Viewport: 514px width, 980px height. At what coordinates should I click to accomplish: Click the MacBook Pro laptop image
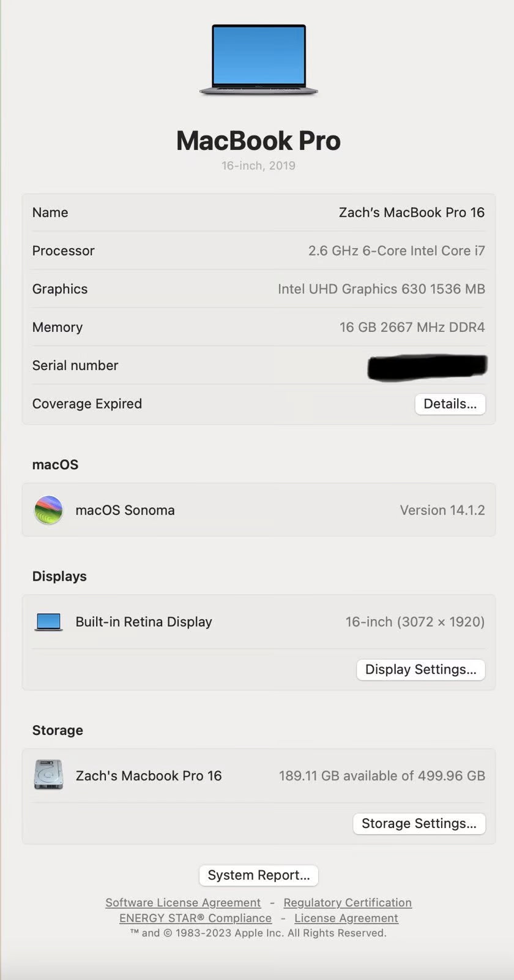pyautogui.click(x=258, y=59)
